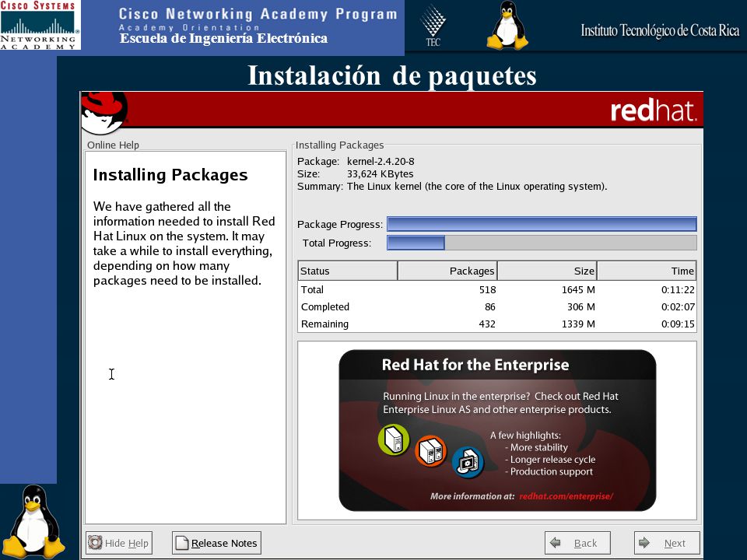Click the Installing Packages help heading

coord(170,175)
